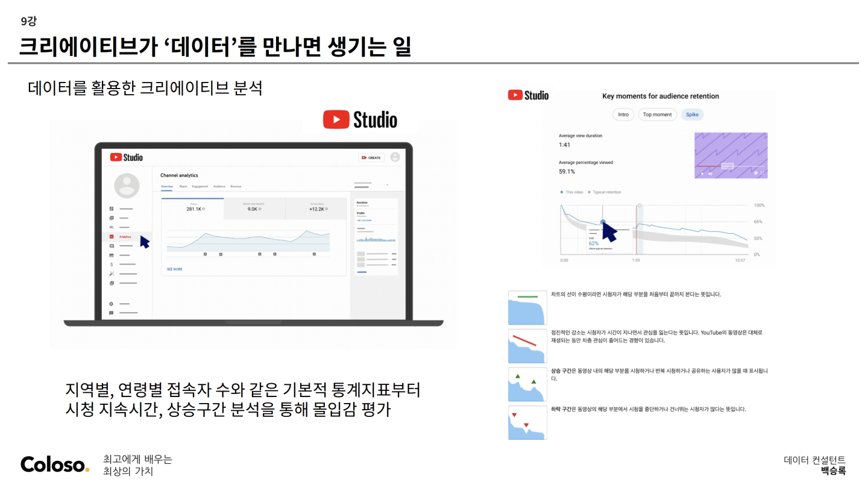The height and width of the screenshot is (488, 868).
Task: Click the purple video preview thumbnail
Action: pos(732,155)
